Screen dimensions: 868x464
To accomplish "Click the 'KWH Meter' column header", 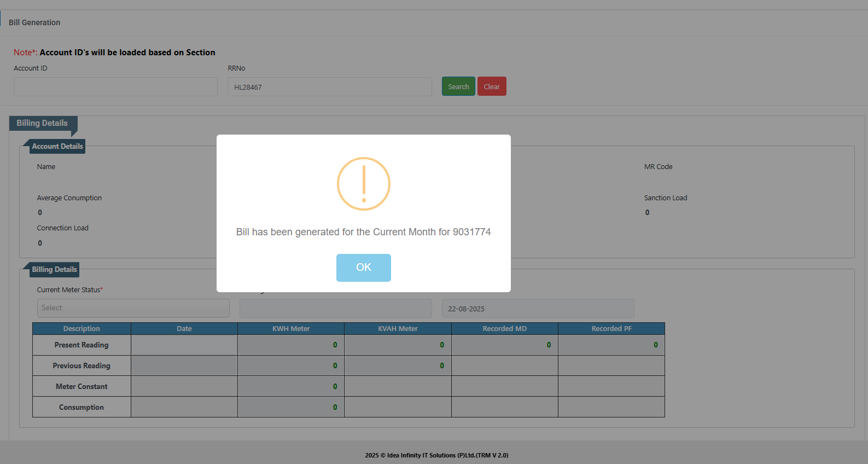I will tap(291, 328).
